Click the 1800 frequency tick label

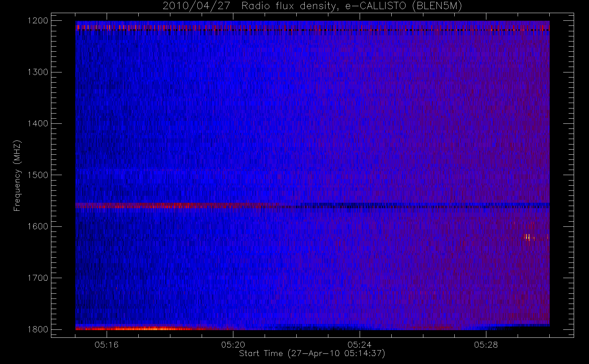coord(38,329)
